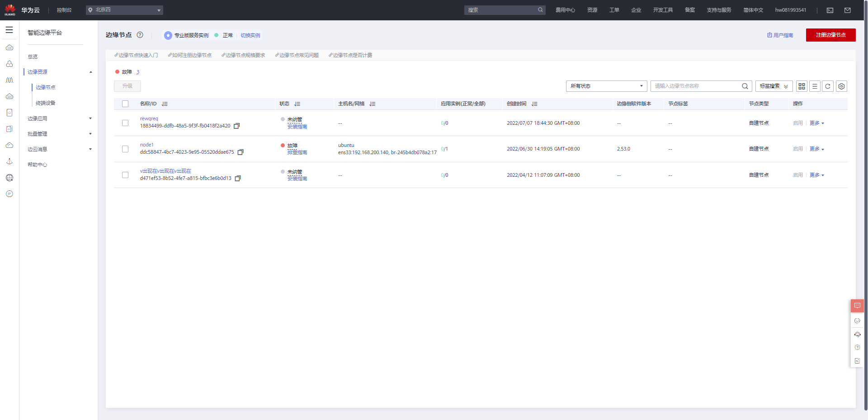Search edge node name magnifier icon

click(x=745, y=86)
